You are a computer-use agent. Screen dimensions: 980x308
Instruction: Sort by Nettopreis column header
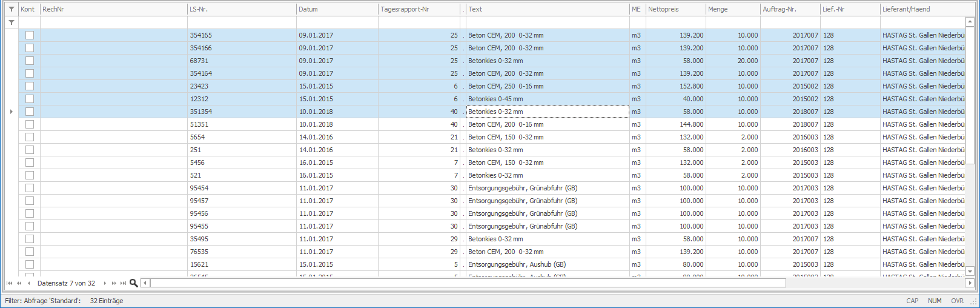[x=676, y=9]
